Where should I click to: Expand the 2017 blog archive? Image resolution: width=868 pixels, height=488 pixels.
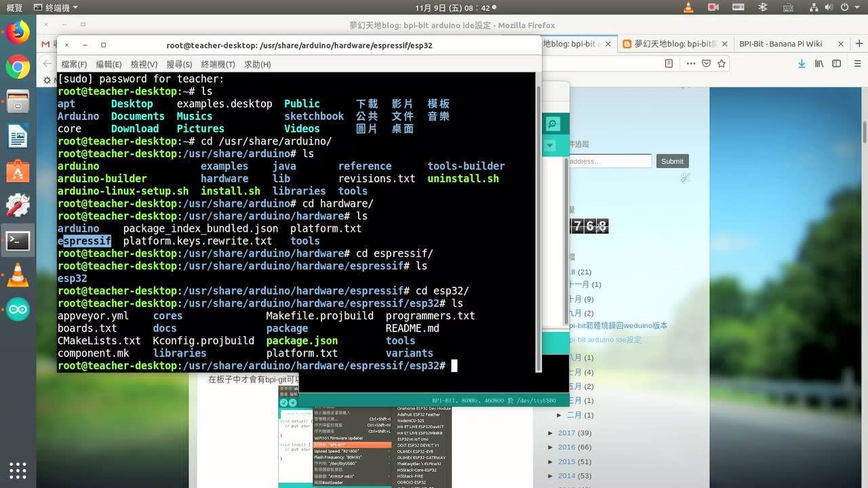(x=551, y=433)
